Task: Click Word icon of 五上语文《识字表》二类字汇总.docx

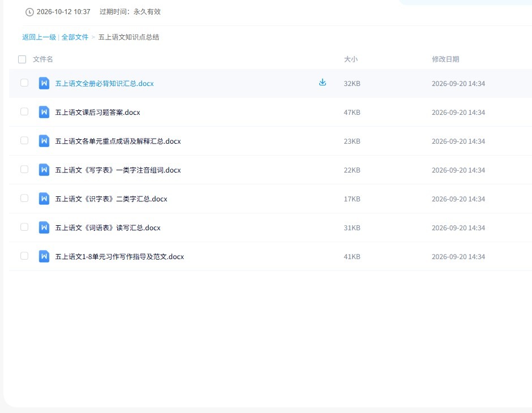Action: point(44,199)
